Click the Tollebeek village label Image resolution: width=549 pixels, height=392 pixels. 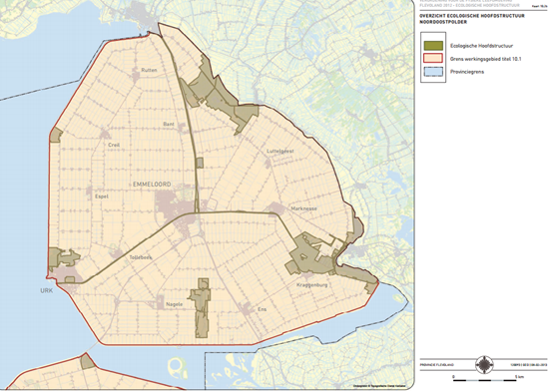(141, 257)
